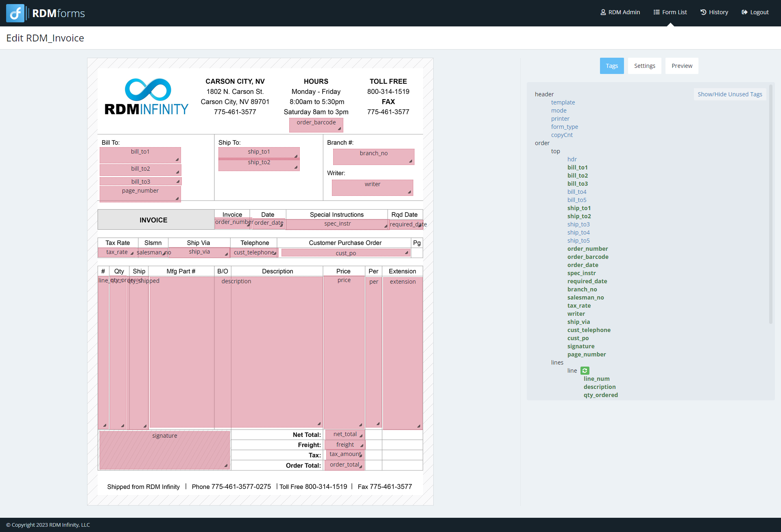Click the header node in tag tree

tap(544, 94)
